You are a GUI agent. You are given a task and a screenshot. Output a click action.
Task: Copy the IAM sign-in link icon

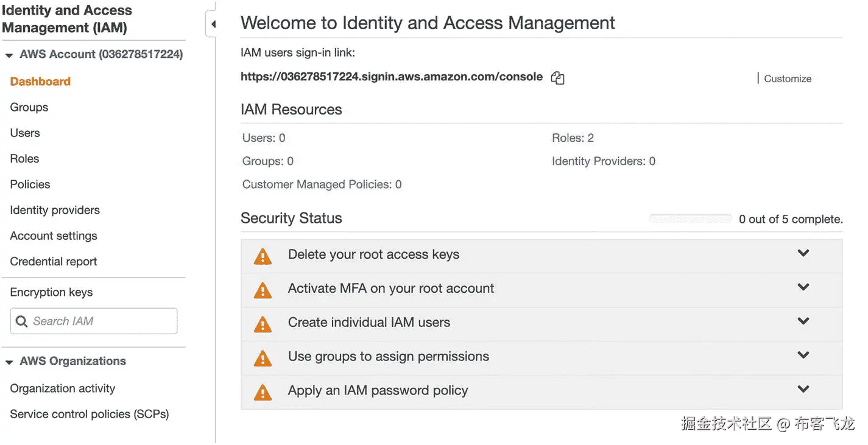(x=557, y=78)
